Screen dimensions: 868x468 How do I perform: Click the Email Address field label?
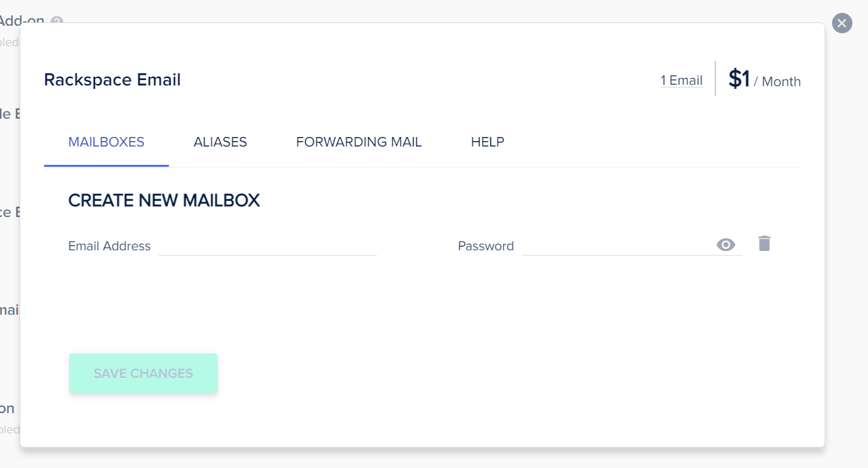(109, 246)
